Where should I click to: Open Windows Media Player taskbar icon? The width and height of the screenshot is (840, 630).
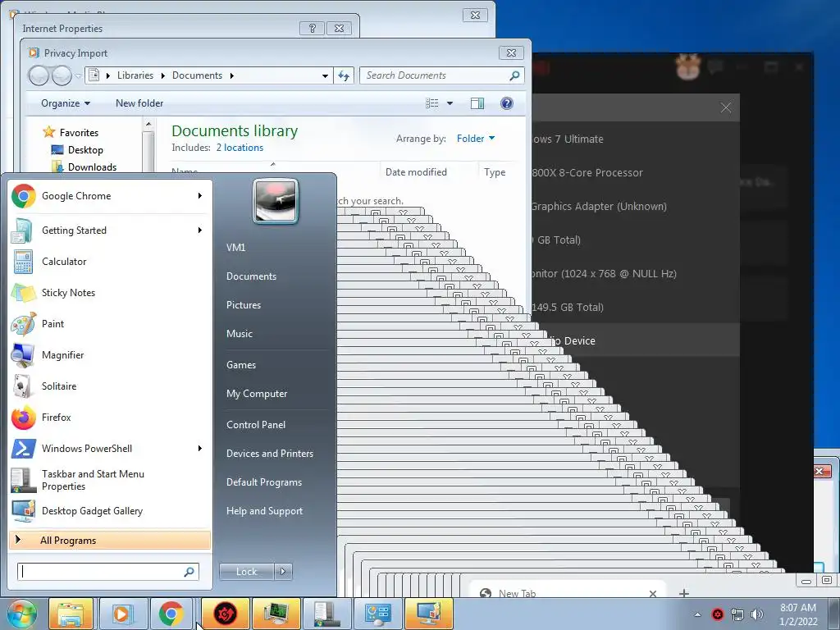pyautogui.click(x=123, y=614)
